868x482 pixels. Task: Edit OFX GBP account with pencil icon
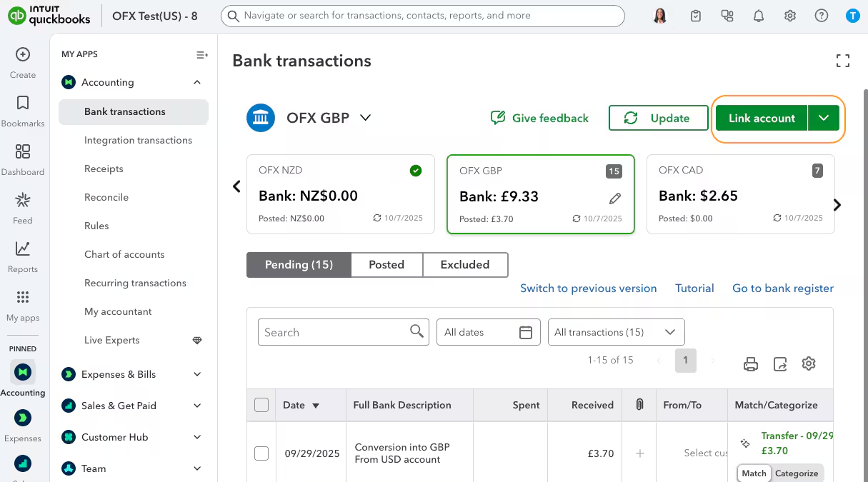(615, 199)
